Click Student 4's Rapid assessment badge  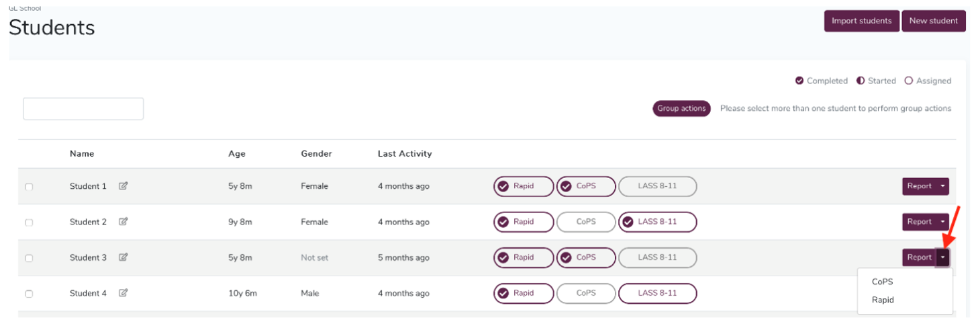tap(524, 293)
